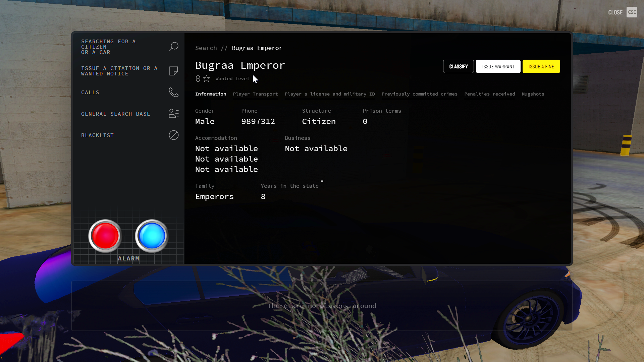
Task: Open Player's license and military ID tab
Action: tap(330, 94)
